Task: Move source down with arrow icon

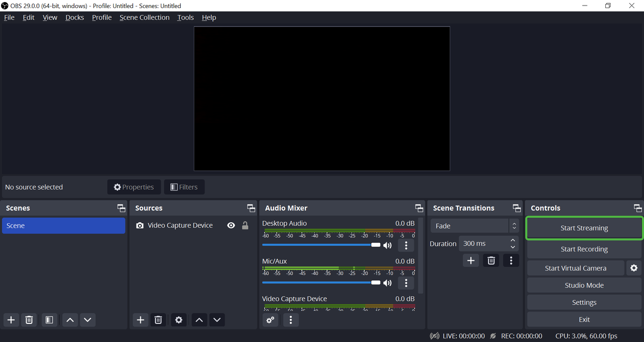Action: click(217, 320)
